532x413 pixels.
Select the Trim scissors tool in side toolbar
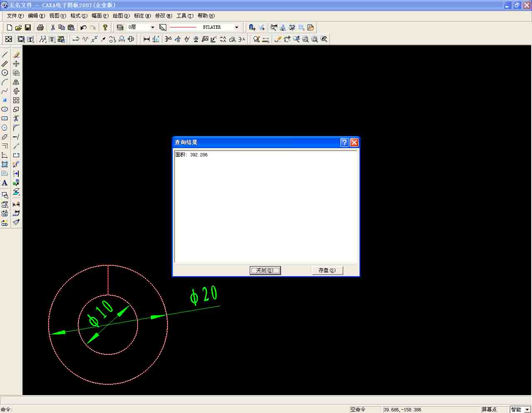click(16, 119)
